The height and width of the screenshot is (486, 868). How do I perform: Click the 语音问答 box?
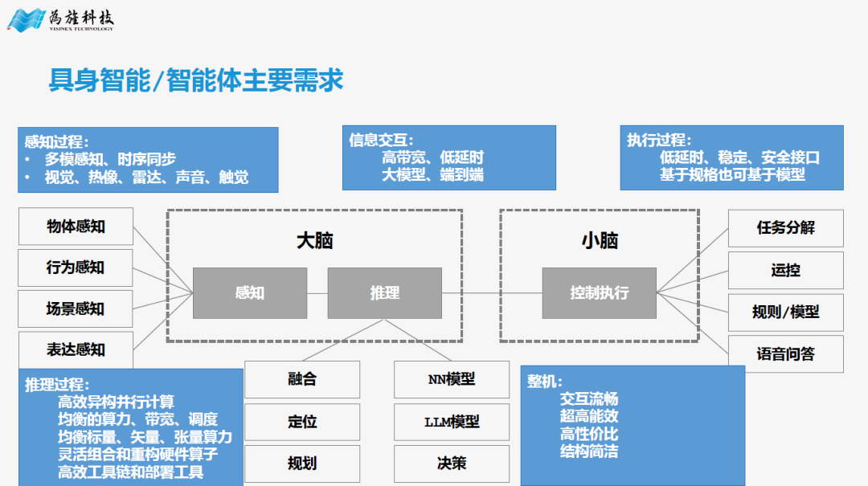pyautogui.click(x=786, y=354)
